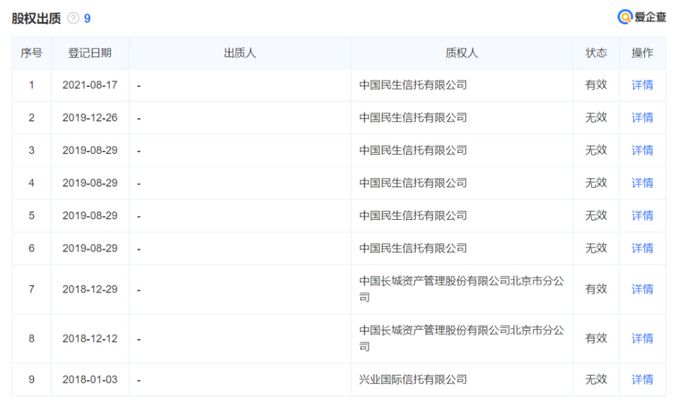Click the 登记日期 column header
Screen dimensions: 678x407
[89, 53]
